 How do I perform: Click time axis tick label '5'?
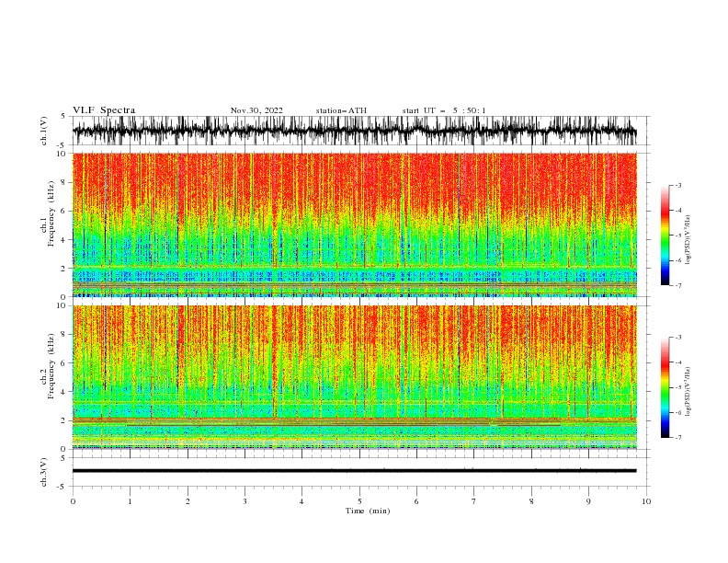[x=359, y=501]
